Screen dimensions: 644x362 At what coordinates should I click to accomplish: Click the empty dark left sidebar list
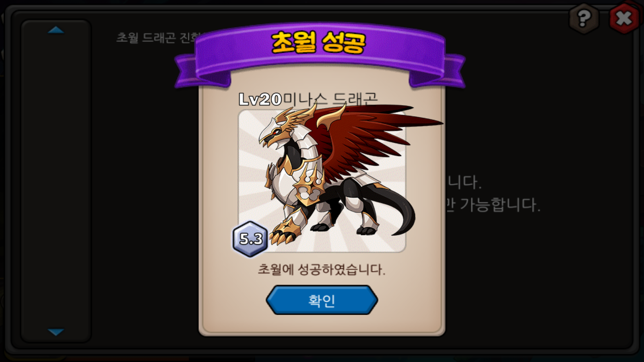click(x=56, y=181)
